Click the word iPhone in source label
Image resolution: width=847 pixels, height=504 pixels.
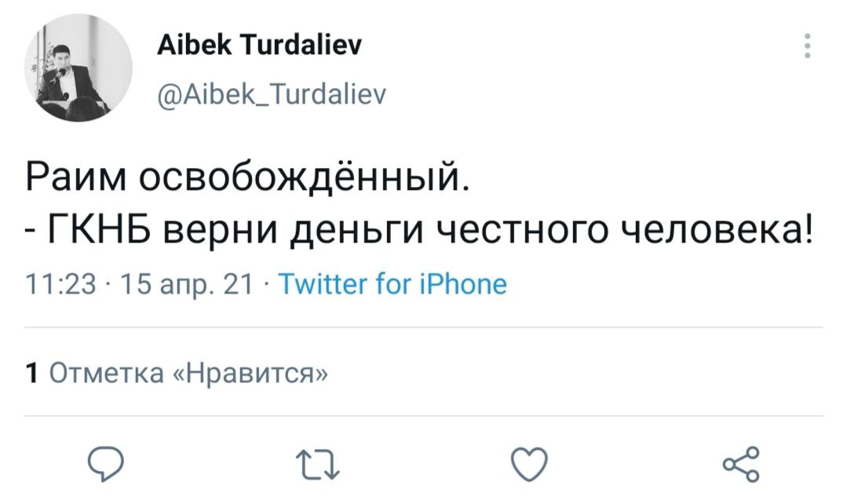coord(462,283)
